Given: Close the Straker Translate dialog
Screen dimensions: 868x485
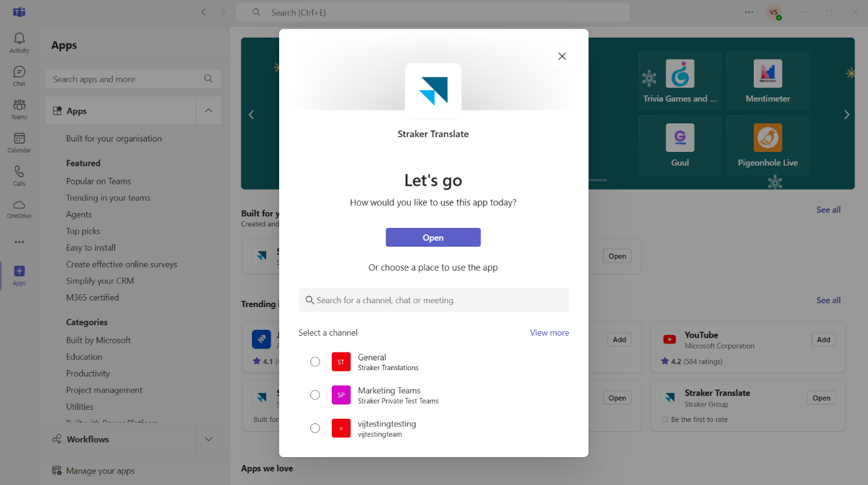Looking at the screenshot, I should pyautogui.click(x=562, y=56).
